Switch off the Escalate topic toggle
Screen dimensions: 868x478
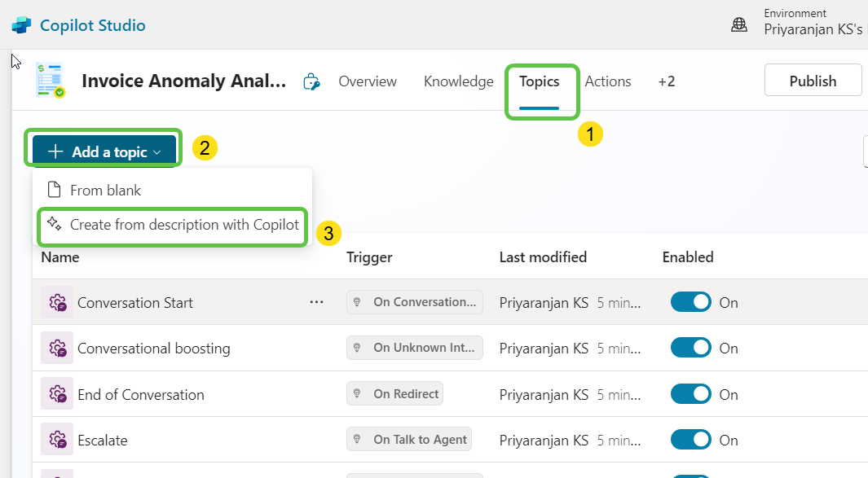(x=690, y=441)
